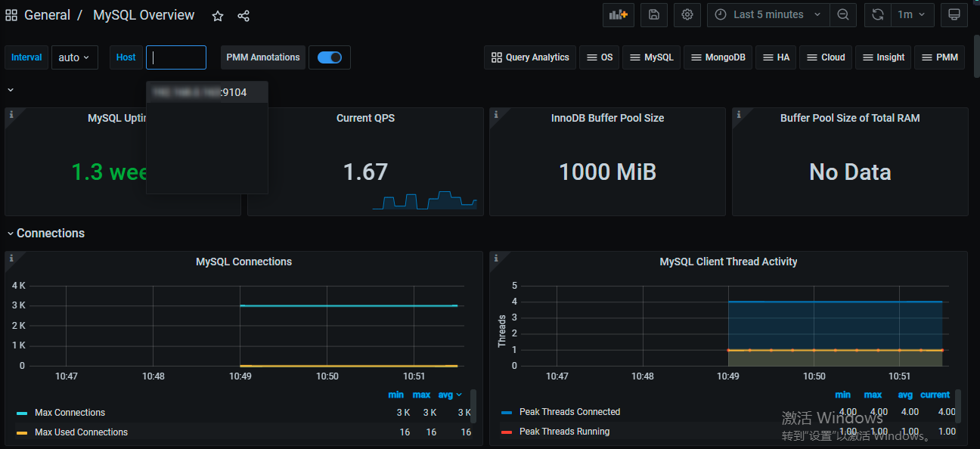Screen dimensions: 980x449
Task: Sort Connections legend by min
Action: (x=396, y=395)
